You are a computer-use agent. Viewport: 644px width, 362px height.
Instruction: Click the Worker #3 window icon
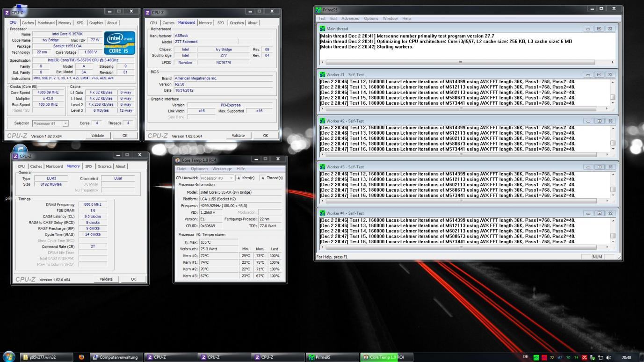(322, 167)
